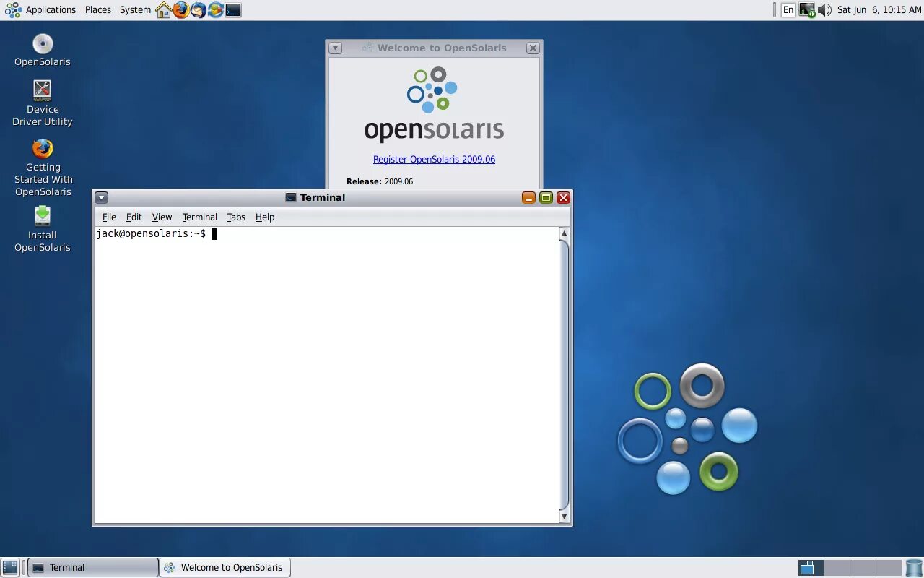Open network monitor icon in system tray

806,10
